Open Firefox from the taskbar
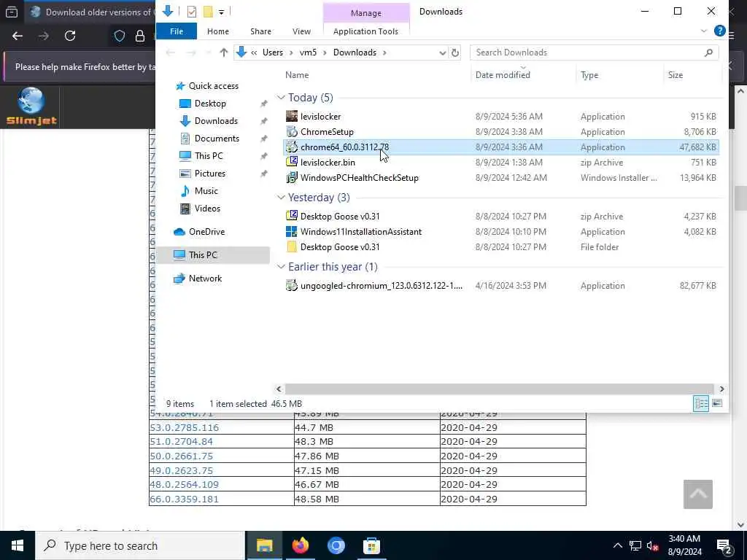Screen dimensions: 747x560 [300, 545]
